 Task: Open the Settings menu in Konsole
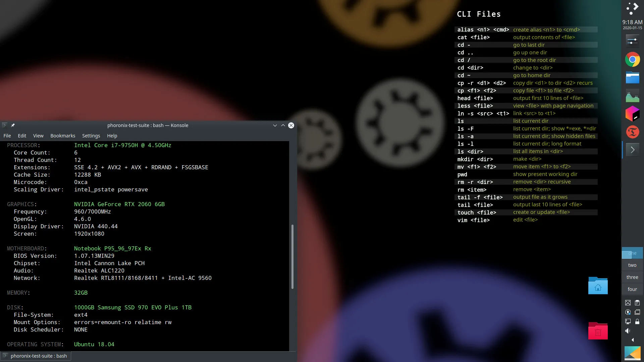pos(91,136)
